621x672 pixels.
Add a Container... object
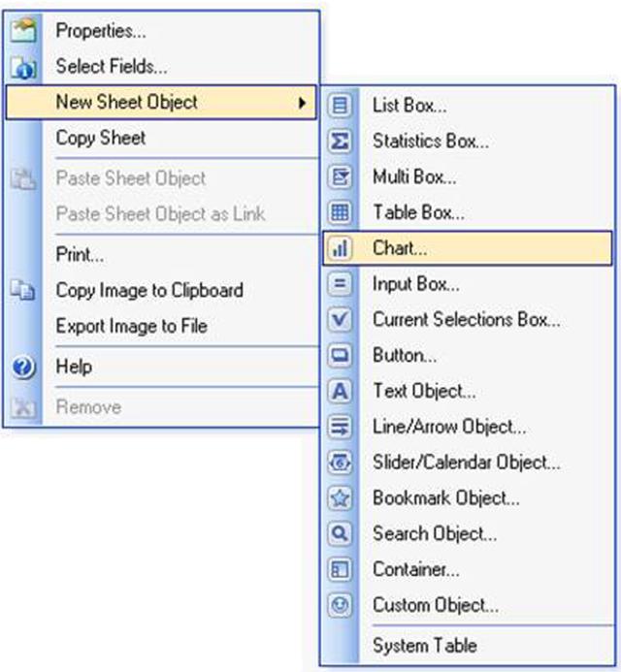(x=415, y=570)
